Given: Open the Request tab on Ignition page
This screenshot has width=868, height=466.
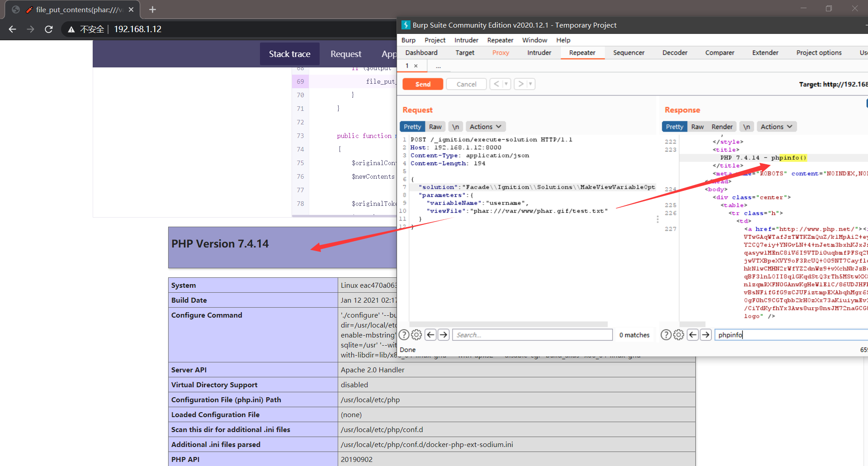Looking at the screenshot, I should tap(346, 54).
